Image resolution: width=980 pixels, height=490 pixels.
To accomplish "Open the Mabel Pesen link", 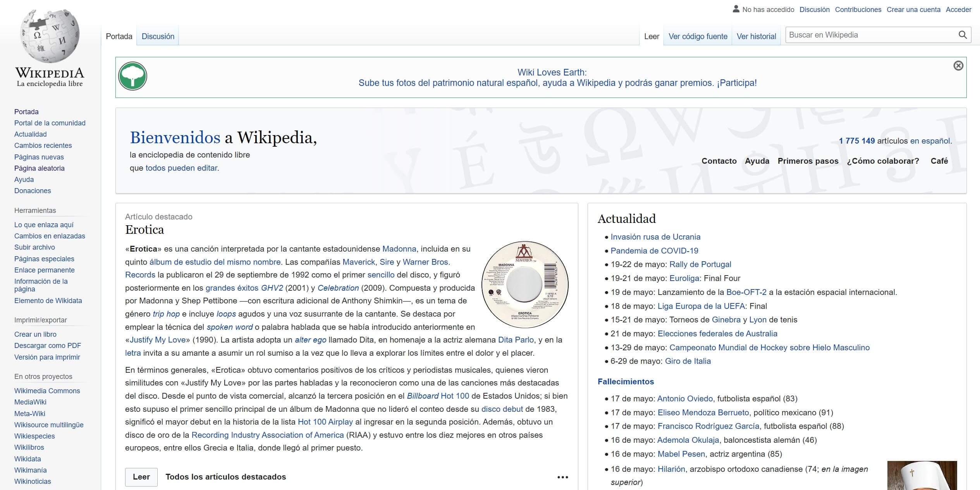I will click(x=682, y=454).
